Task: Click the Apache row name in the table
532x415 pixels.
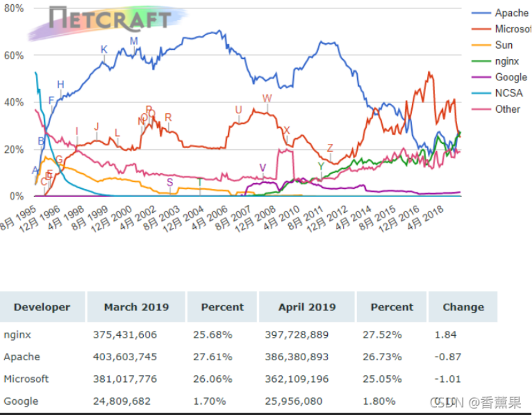Action: click(x=22, y=356)
